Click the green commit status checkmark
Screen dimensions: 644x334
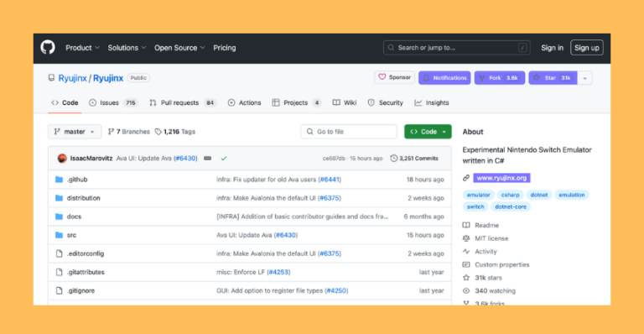point(224,158)
